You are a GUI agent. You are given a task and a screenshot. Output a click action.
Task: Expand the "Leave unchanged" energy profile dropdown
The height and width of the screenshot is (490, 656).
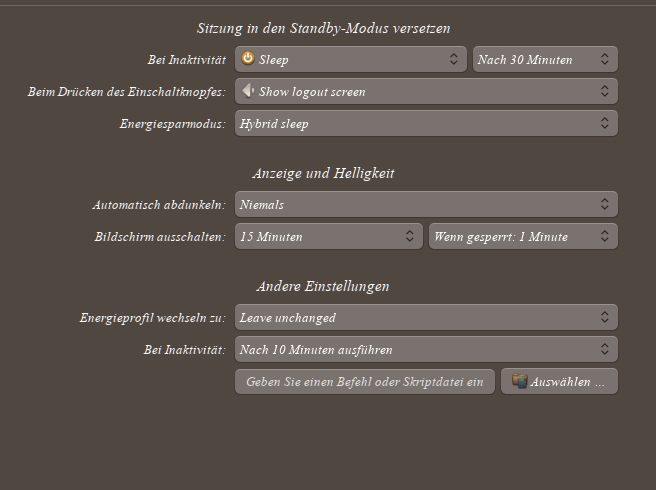point(426,317)
